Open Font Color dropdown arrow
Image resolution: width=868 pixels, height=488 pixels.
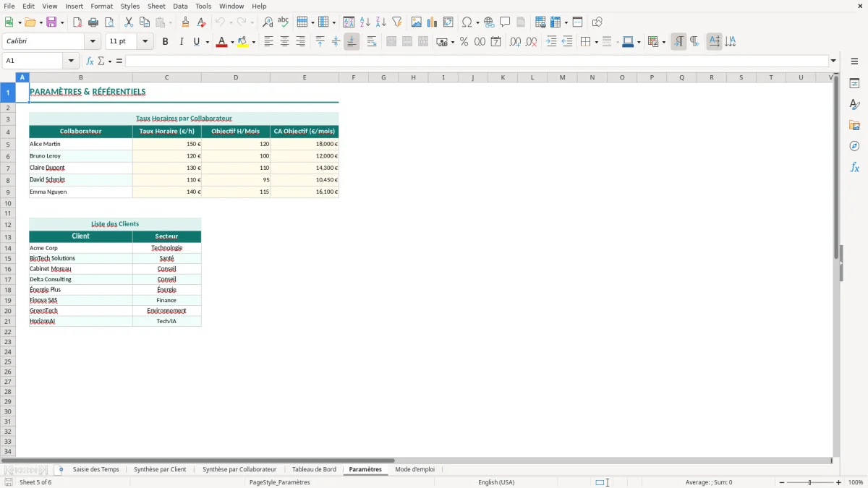232,42
